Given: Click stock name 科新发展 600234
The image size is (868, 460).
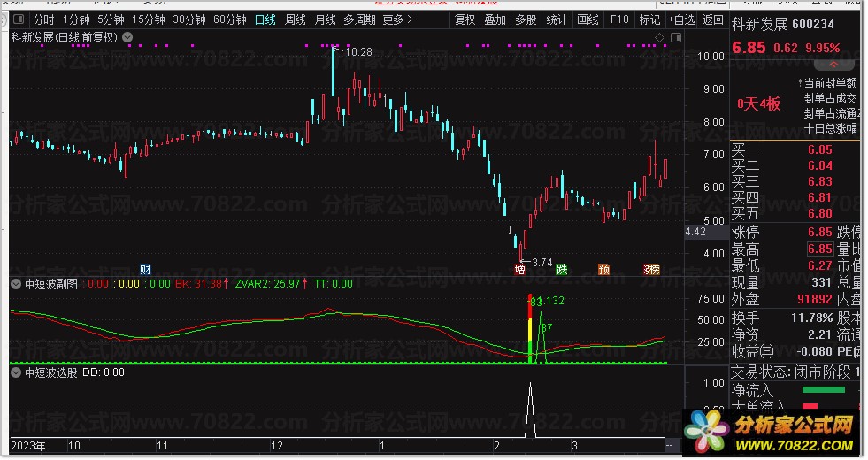Looking at the screenshot, I should [783, 25].
